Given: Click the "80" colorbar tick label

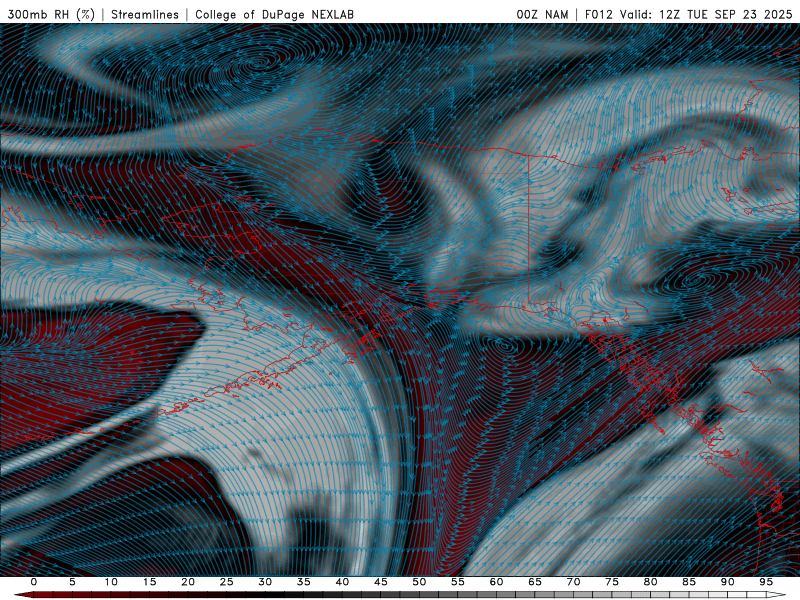Looking at the screenshot, I should click(x=651, y=582).
